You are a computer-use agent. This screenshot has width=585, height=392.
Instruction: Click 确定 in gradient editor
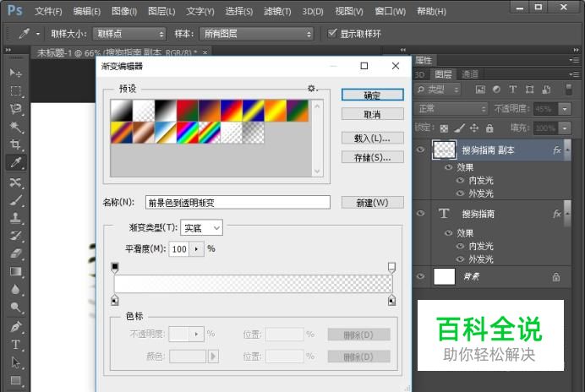[372, 95]
